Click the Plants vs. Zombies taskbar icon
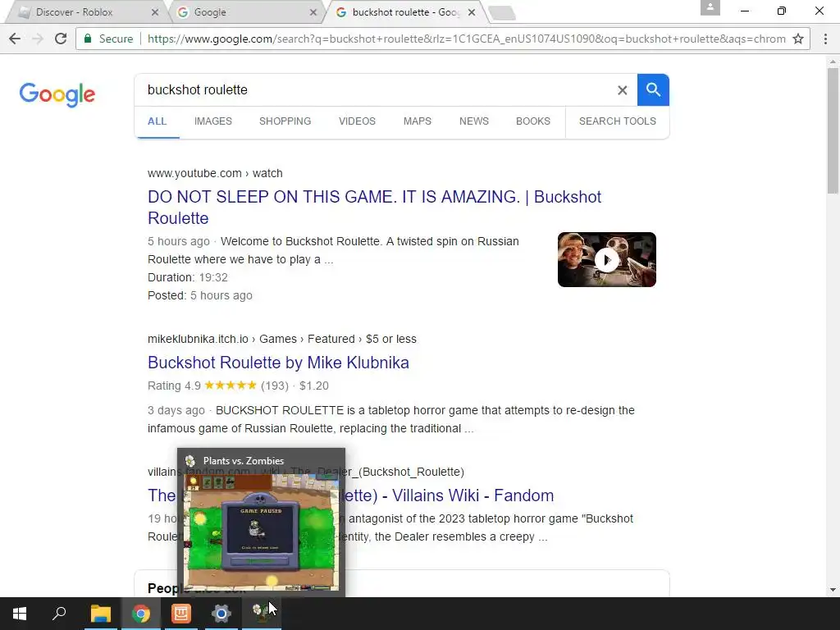 pyautogui.click(x=262, y=614)
